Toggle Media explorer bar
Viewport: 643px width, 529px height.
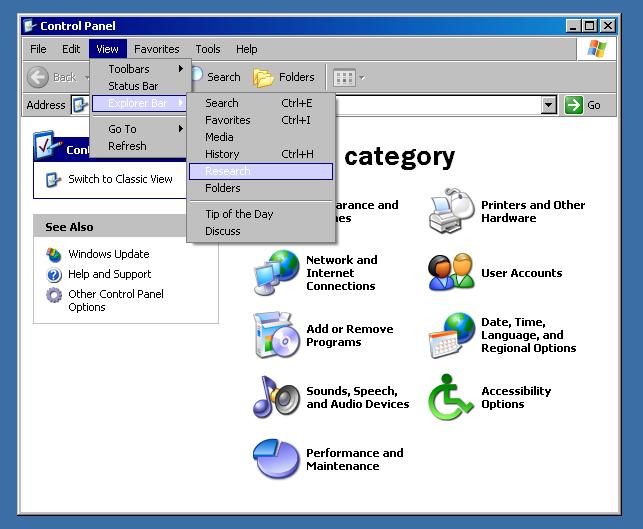261,137
